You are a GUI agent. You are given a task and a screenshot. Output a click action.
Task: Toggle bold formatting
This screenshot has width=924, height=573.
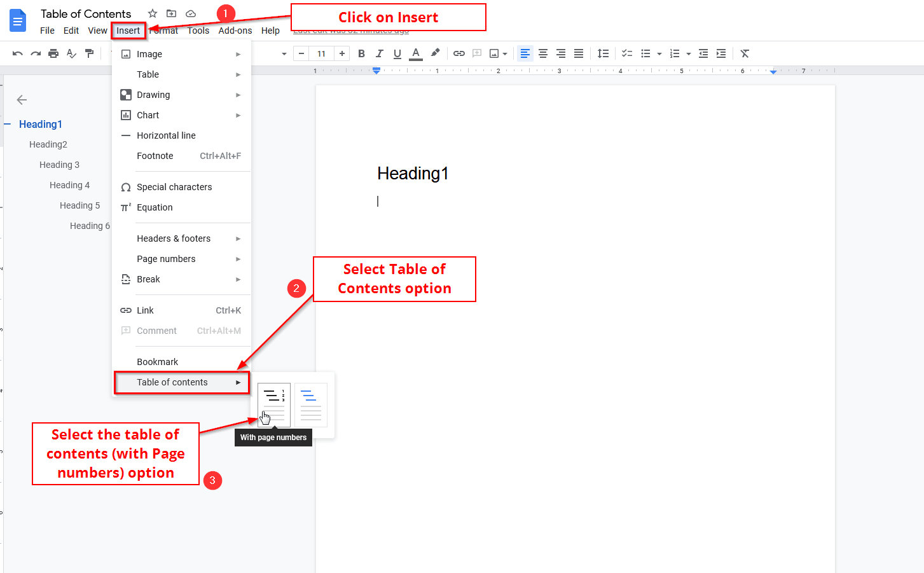pos(361,53)
